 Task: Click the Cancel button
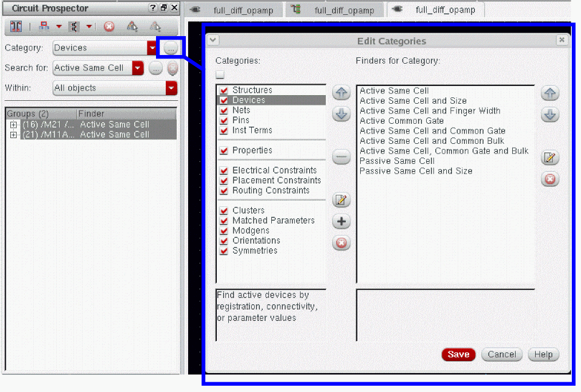tap(502, 355)
